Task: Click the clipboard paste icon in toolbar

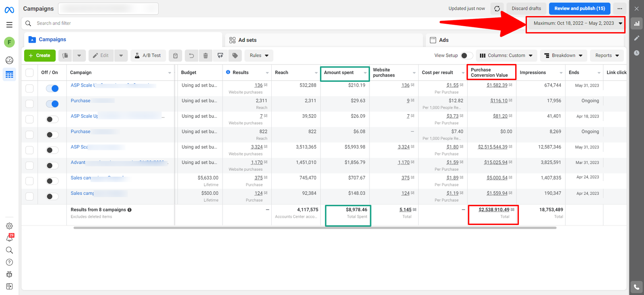Action: click(175, 56)
